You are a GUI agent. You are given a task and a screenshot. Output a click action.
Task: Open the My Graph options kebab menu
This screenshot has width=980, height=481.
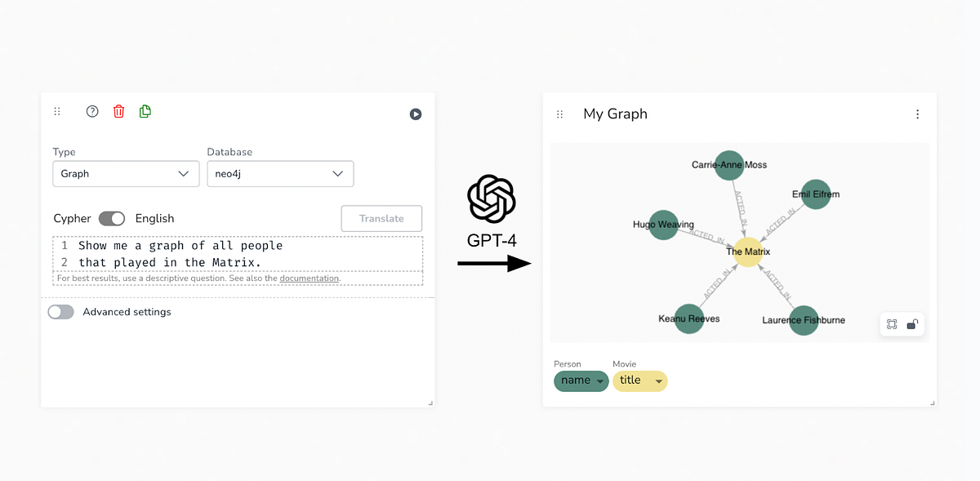tap(917, 114)
